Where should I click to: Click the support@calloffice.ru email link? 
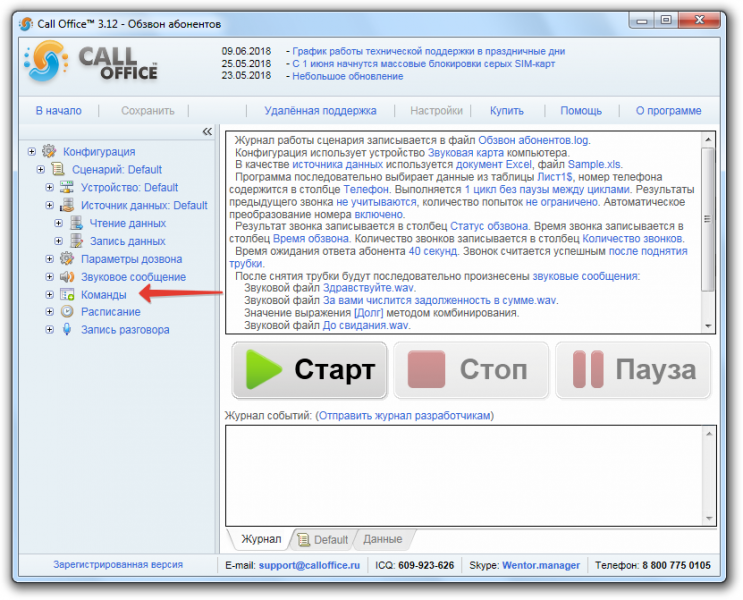309,565
